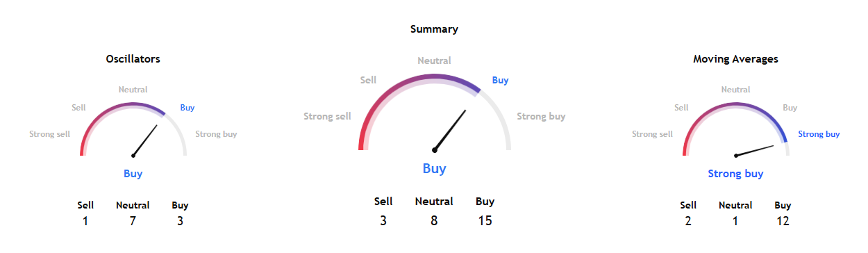Click the Oscillators Neutral count of 7
Viewport: 868px width, 253px height.
pyautogui.click(x=133, y=221)
